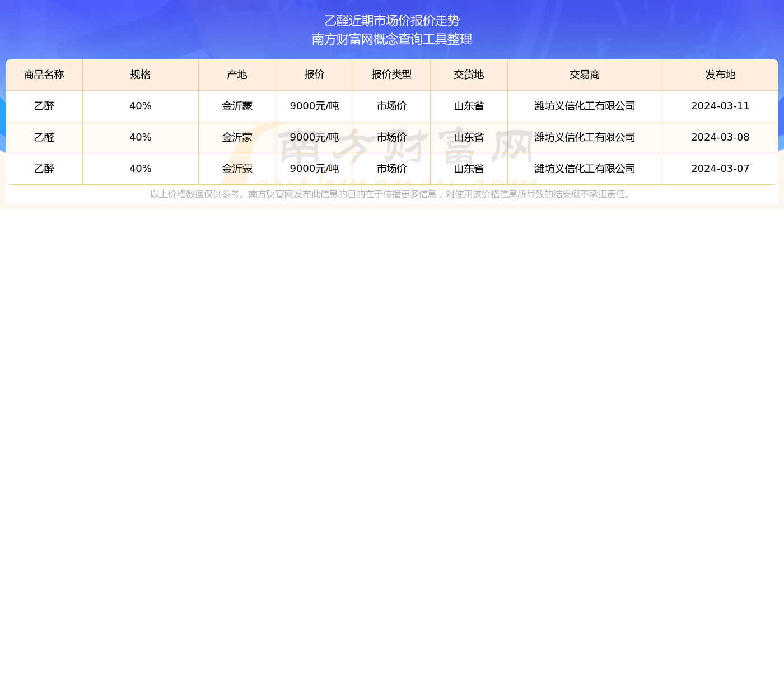784x675 pixels.
Task: Click 市场价 in the 2024-03-07 row
Action: pyautogui.click(x=391, y=169)
